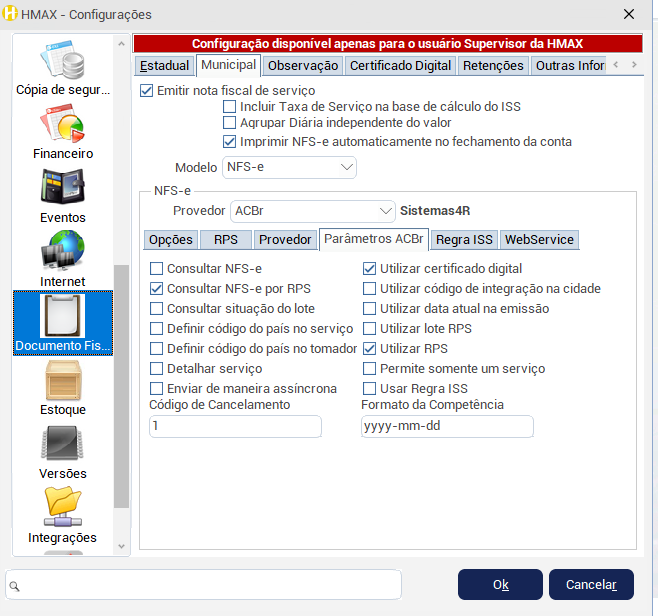This screenshot has width=658, height=616.
Task: Open the Integrações folder icon
Action: point(63,509)
